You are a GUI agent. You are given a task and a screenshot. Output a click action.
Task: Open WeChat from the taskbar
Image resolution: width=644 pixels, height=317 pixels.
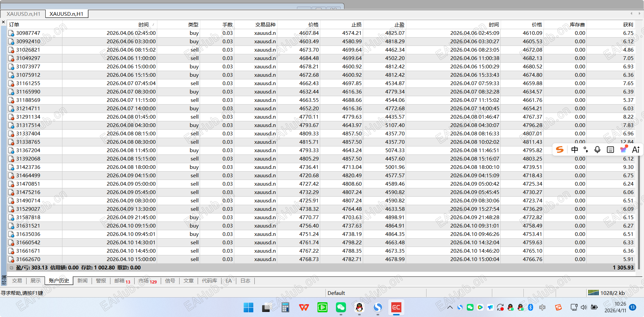pos(341,307)
